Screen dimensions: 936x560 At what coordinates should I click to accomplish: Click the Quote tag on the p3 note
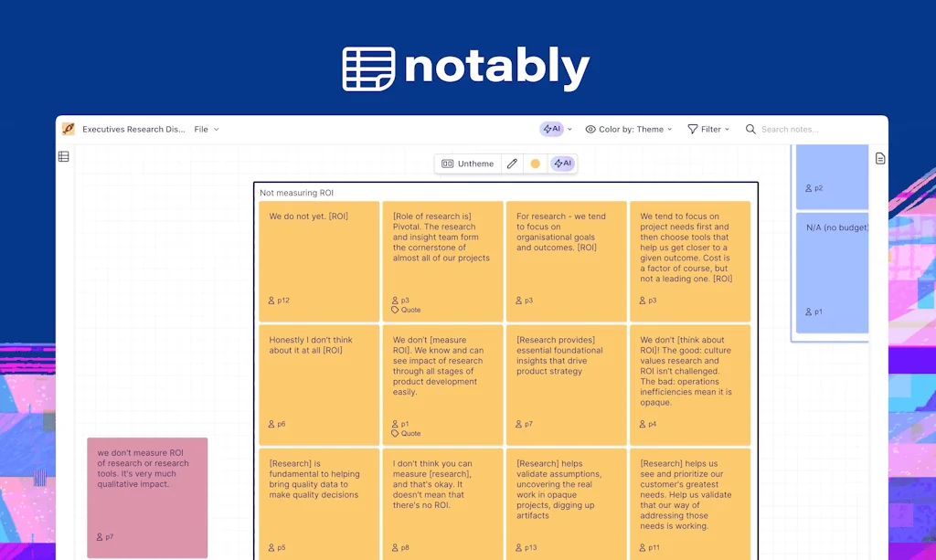point(406,310)
